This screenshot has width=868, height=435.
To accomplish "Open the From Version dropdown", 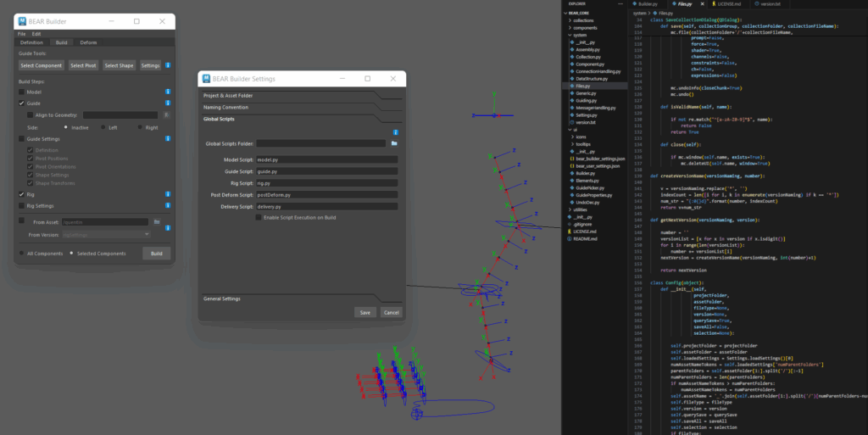I will tap(106, 235).
